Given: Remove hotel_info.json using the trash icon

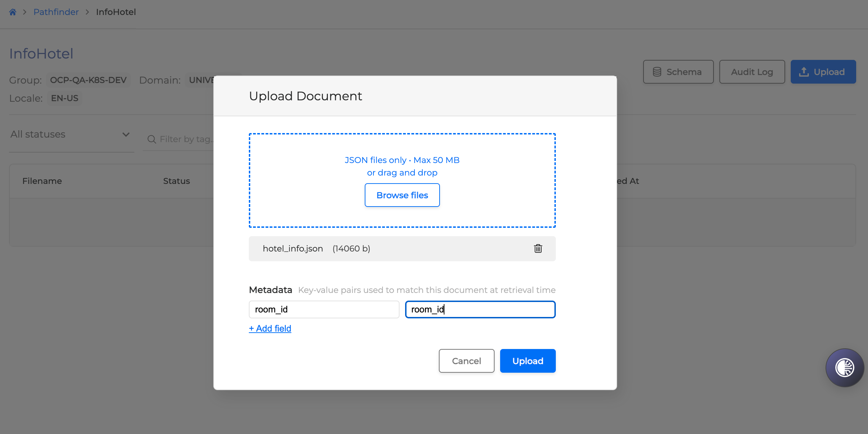Looking at the screenshot, I should coord(538,248).
